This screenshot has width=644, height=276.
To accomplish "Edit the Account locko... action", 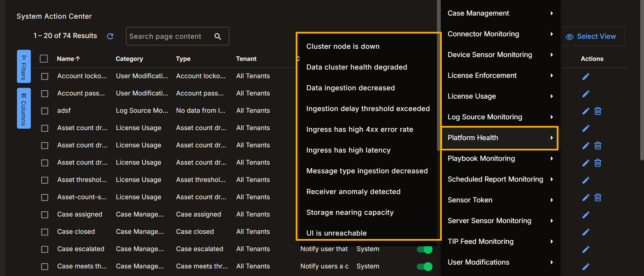I will click(586, 76).
